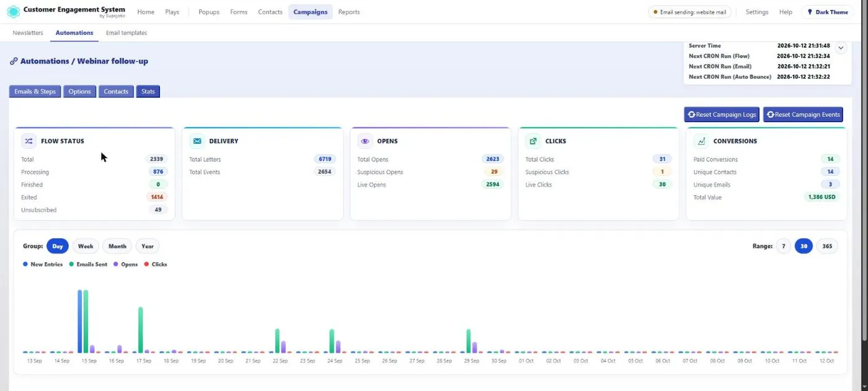Set chart range to 7 days
Image resolution: width=868 pixels, height=391 pixels.
tap(784, 246)
